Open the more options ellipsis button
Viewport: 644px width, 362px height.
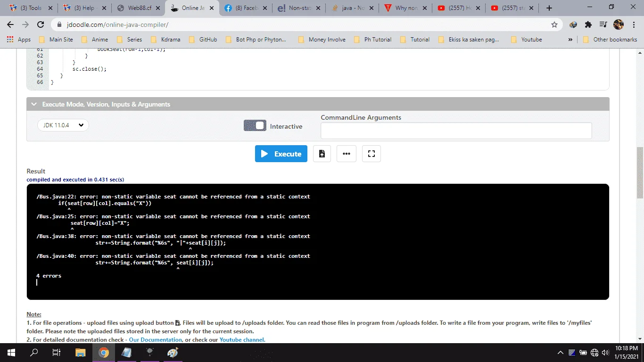[347, 154]
